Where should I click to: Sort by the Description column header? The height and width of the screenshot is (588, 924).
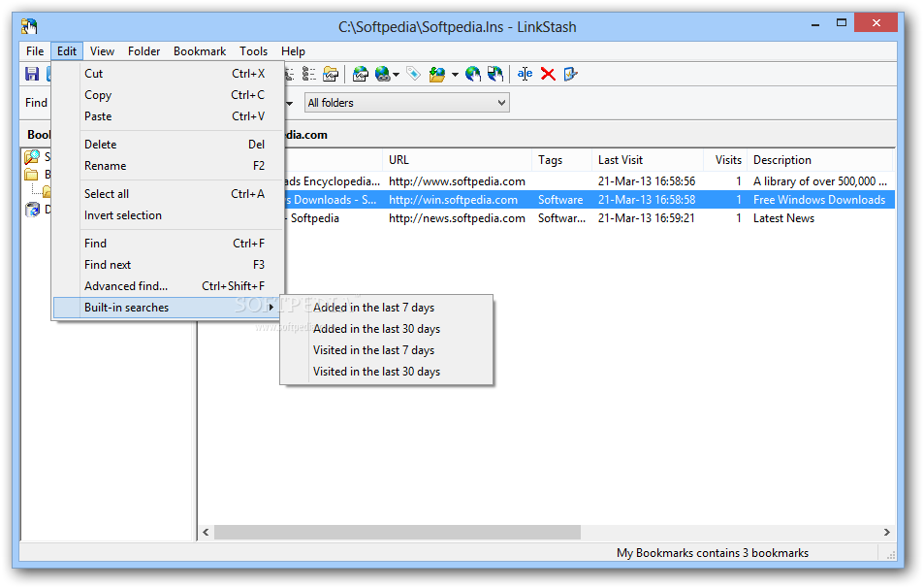[x=820, y=160]
